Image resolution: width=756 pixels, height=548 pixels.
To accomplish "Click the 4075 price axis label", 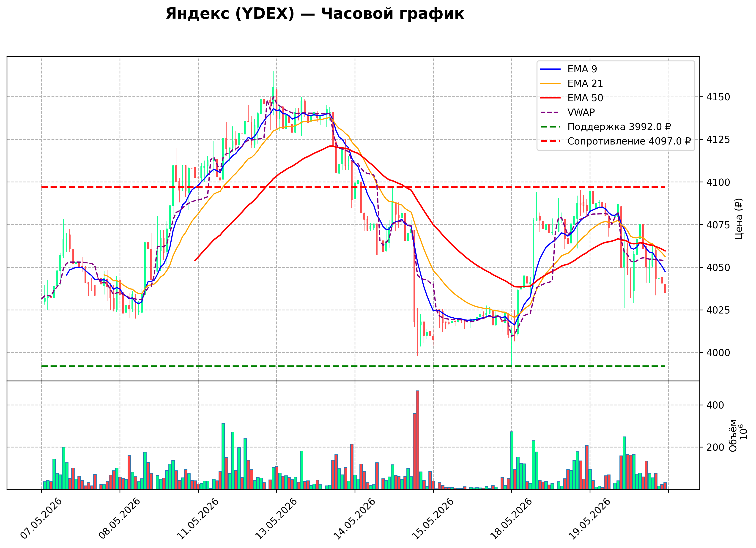I will point(718,225).
